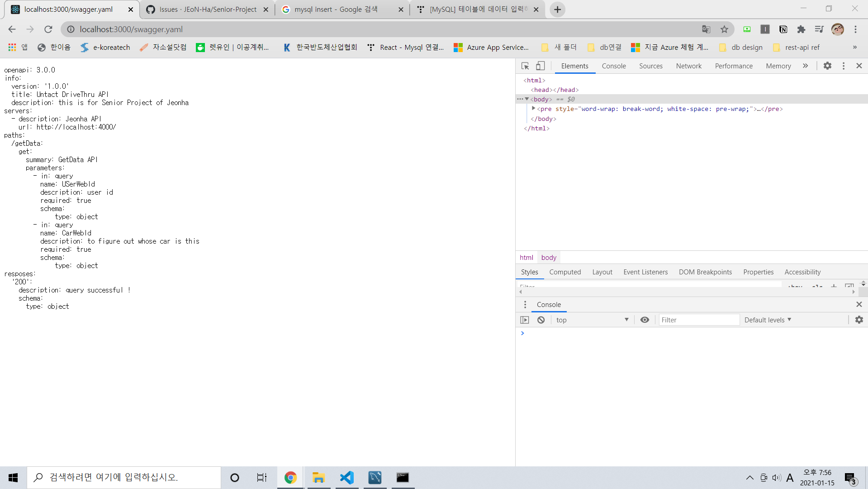Switch to the Sources tab
This screenshot has height=489, width=868.
point(651,66)
